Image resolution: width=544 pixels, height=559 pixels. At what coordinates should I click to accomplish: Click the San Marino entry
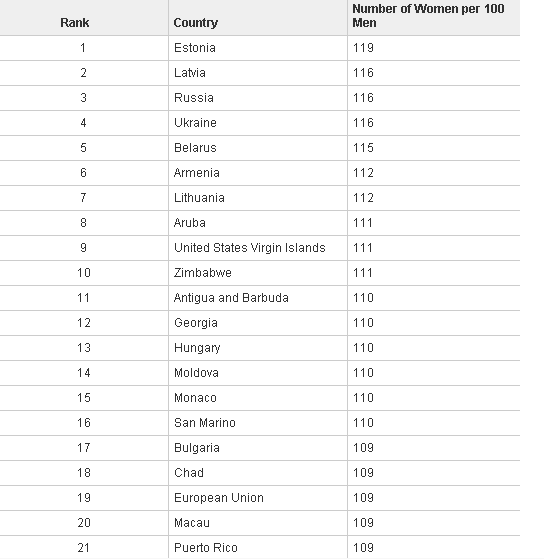[x=205, y=423]
